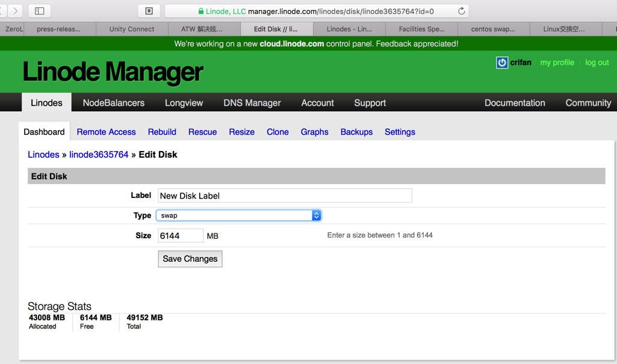Toggle the Safari sidebar button
The height and width of the screenshot is (364, 617).
coord(39,11)
